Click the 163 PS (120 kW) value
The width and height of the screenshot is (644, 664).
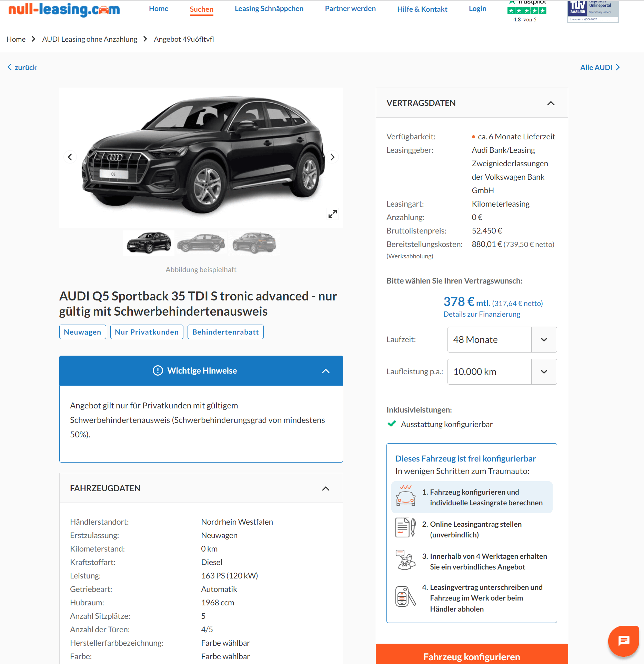click(x=230, y=576)
